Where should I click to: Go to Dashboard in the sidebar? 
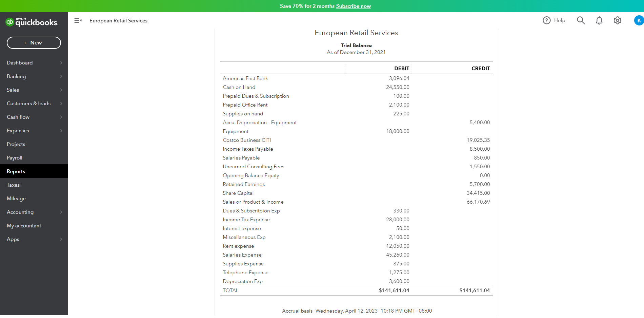click(20, 63)
